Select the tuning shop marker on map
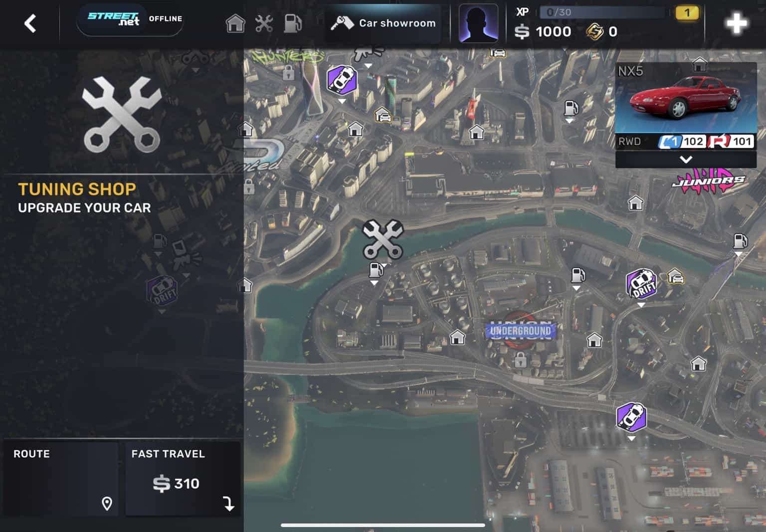The height and width of the screenshot is (532, 766). point(383,239)
